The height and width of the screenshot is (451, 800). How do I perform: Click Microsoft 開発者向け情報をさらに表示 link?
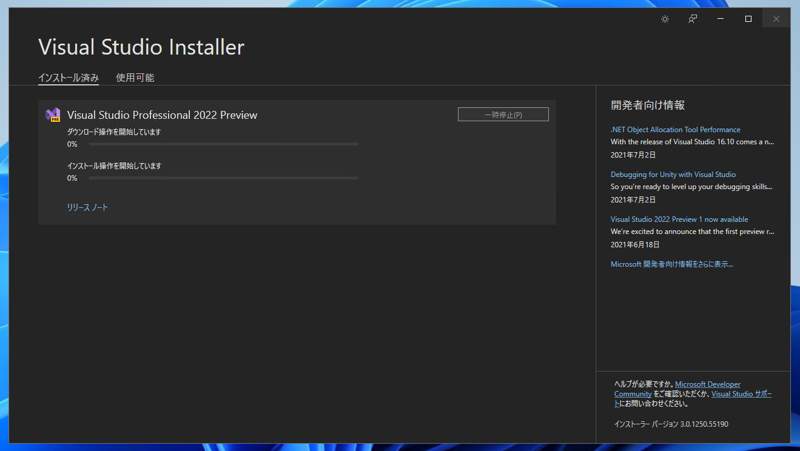tap(671, 264)
